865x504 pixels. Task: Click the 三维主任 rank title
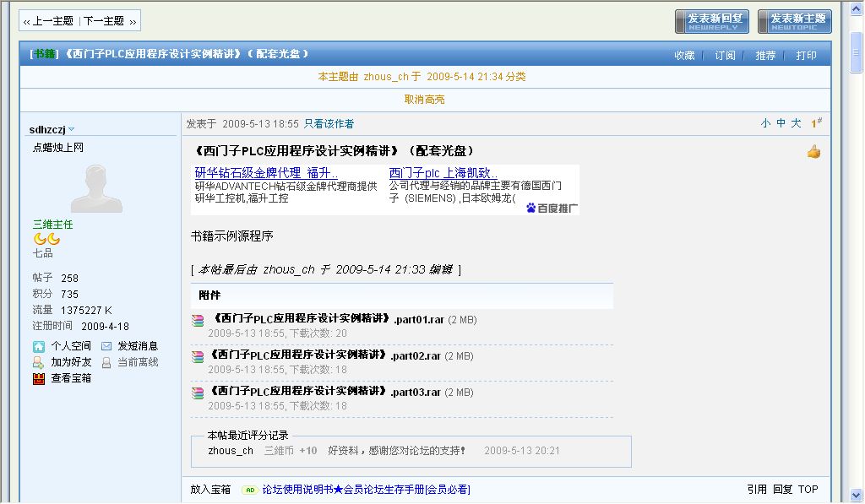[x=52, y=225]
